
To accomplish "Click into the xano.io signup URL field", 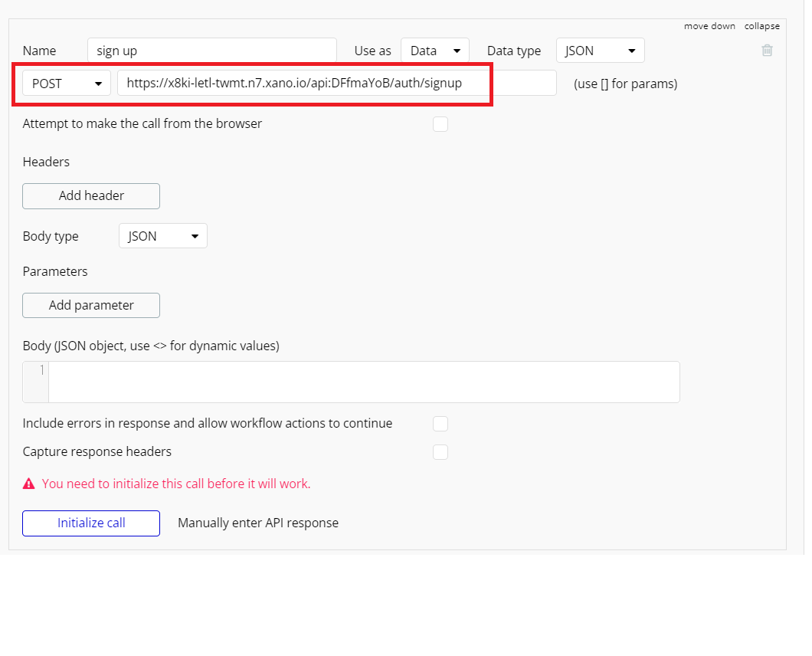I will [x=337, y=83].
